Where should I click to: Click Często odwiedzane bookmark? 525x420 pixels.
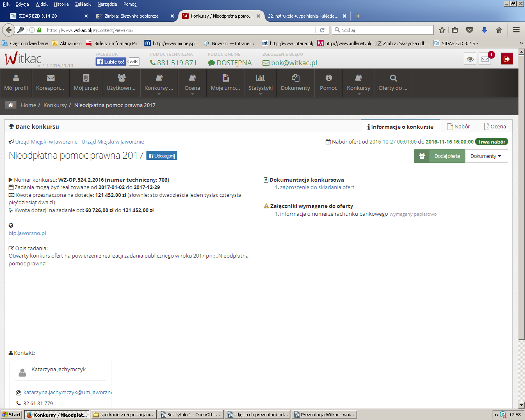[x=25, y=43]
